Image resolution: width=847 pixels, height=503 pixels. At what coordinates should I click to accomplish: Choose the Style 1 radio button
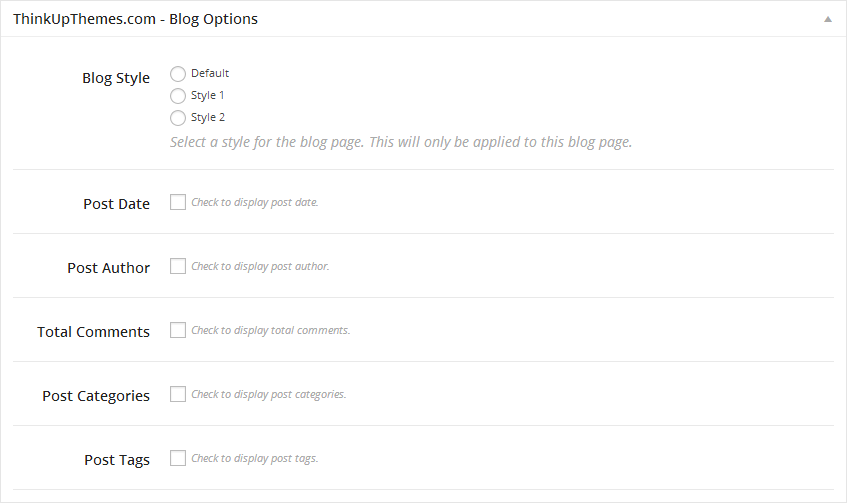178,95
